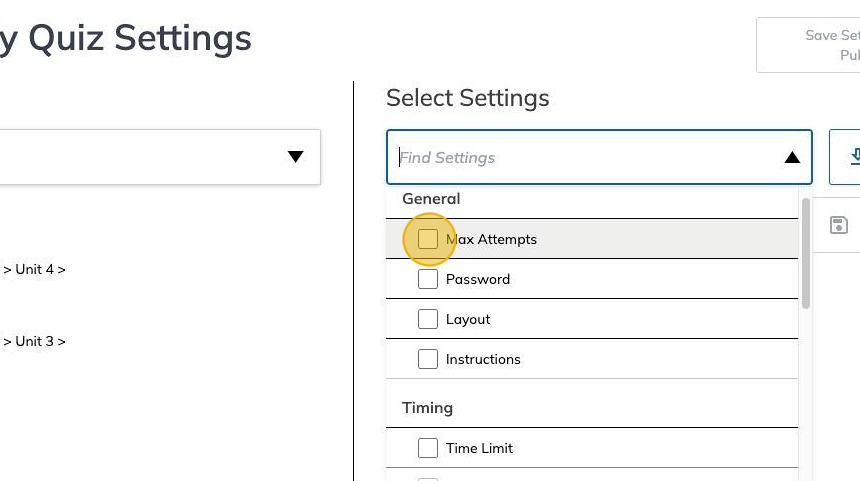This screenshot has width=860, height=481.
Task: Select the Instructions checkbox
Action: 428,359
